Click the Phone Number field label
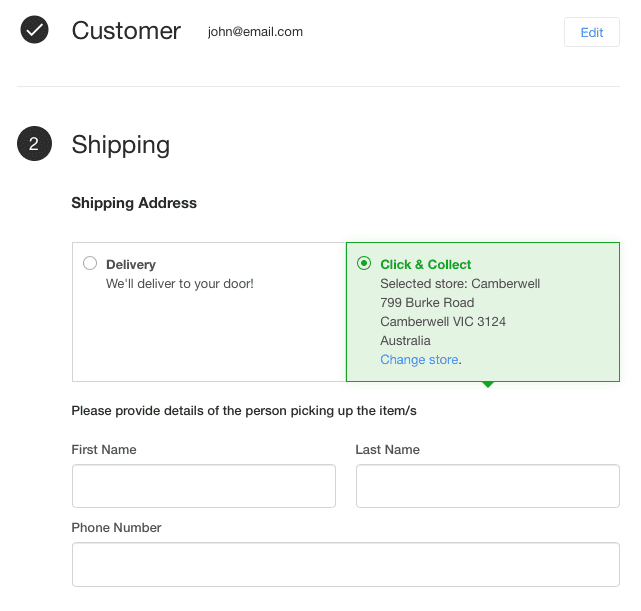 [116, 528]
